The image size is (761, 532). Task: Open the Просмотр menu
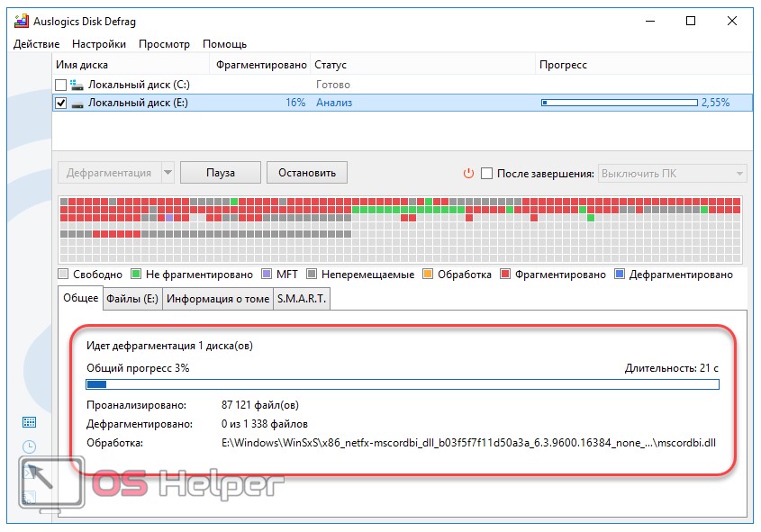(x=164, y=44)
